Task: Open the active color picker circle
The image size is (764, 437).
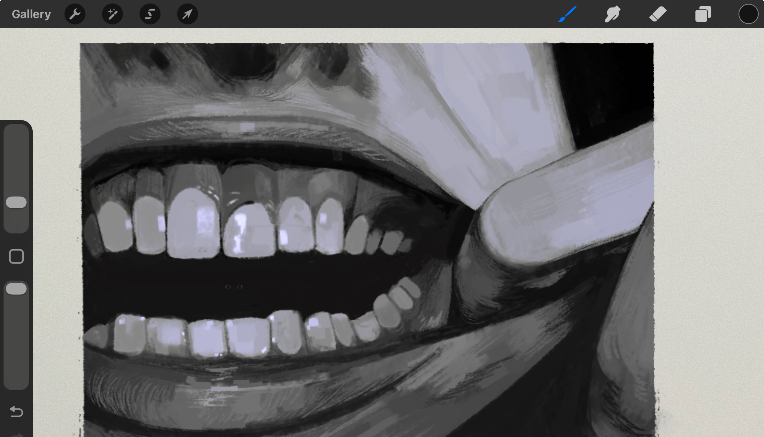Action: [748, 14]
